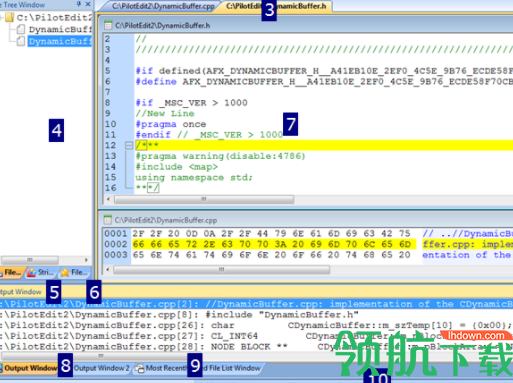Select DynamicBuffer.cpp[28] NODE_BLOCK result line
513x383 pixels.
point(256,347)
